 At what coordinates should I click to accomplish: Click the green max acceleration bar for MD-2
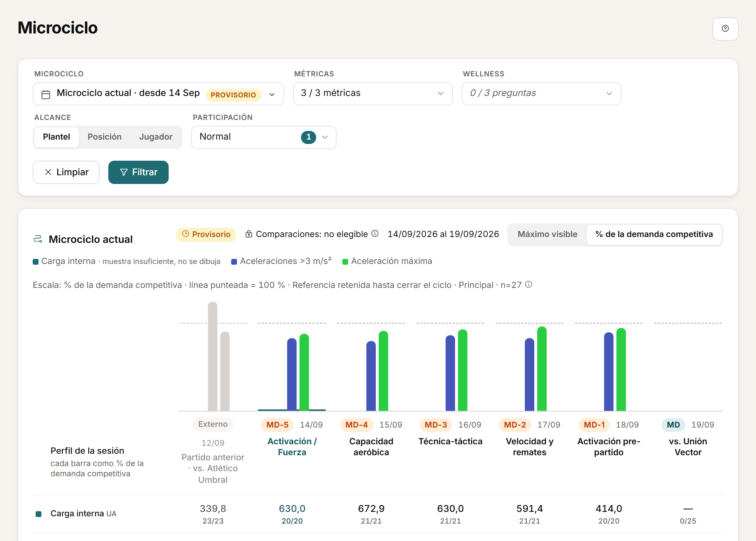pos(542,369)
